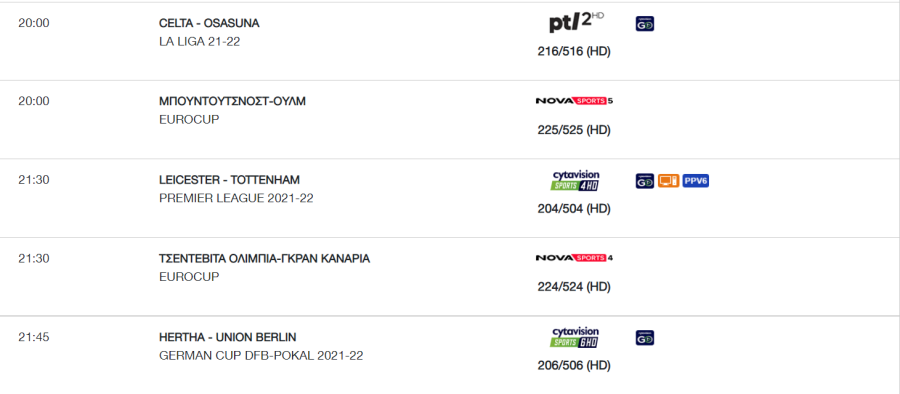This screenshot has height=394, width=900.
Task: Click the HERTHA - UNION BERLIN title
Action: 227,337
